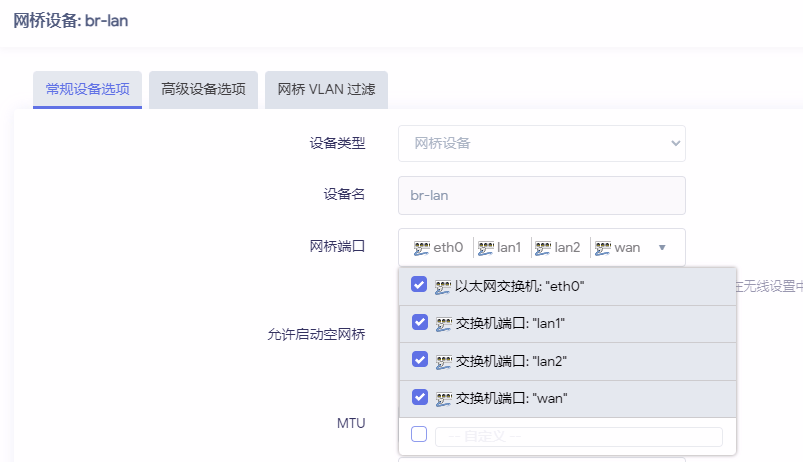Select the 常规设备选项 tab

(x=87, y=89)
